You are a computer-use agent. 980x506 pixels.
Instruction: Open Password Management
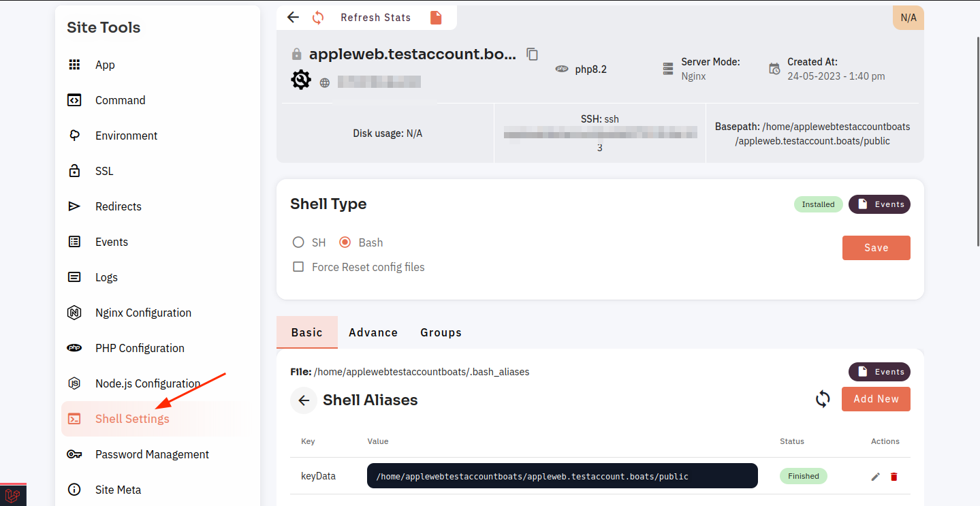152,454
